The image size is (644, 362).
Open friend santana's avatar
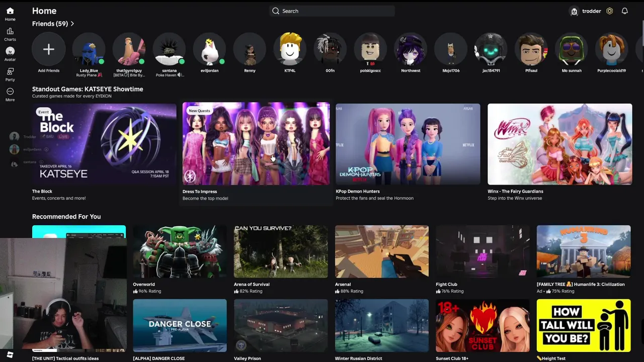(169, 49)
